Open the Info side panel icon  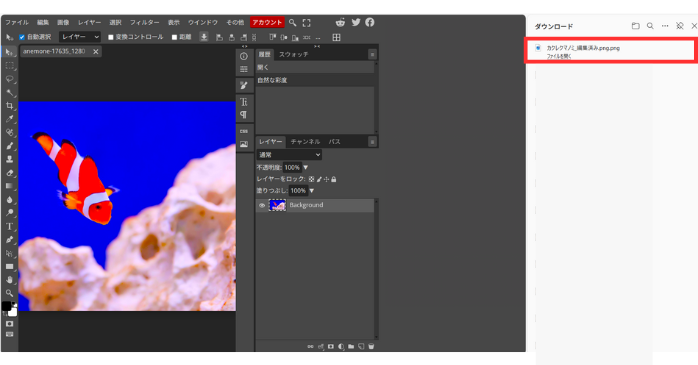point(243,57)
